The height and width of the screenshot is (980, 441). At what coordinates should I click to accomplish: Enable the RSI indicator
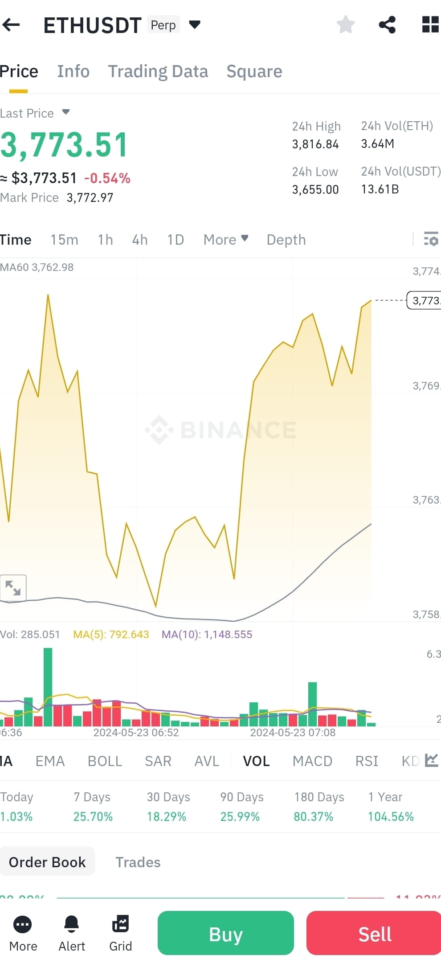366,761
